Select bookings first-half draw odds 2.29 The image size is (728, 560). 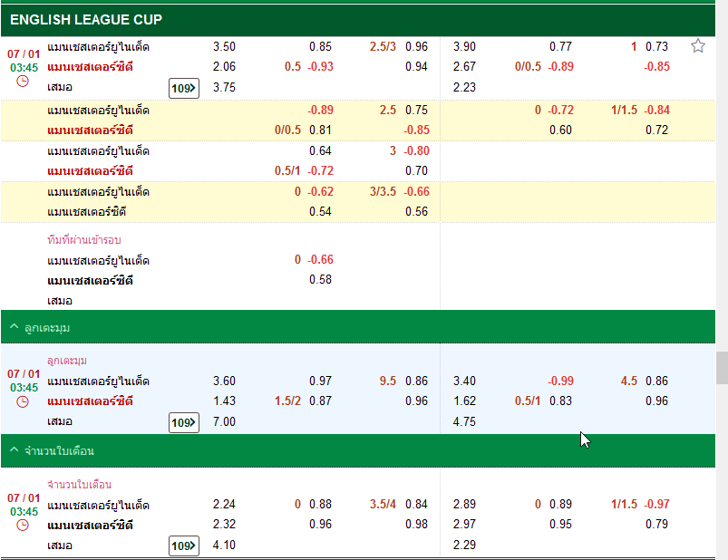[464, 546]
